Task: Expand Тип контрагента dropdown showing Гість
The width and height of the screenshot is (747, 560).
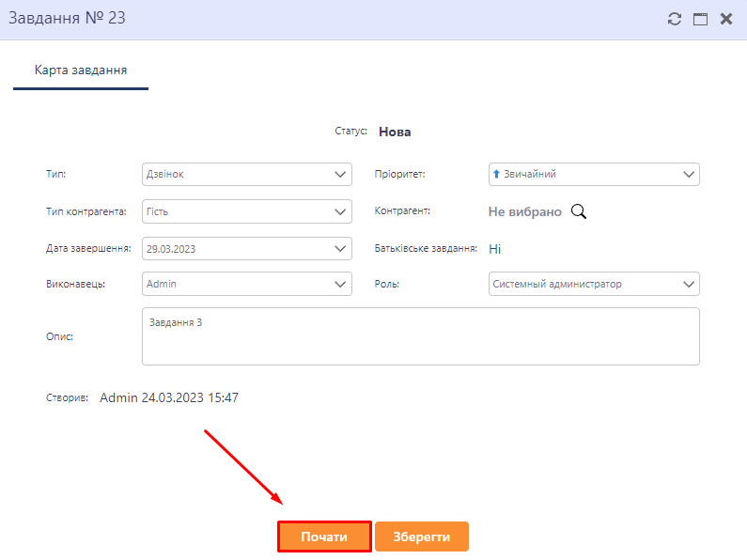Action: (340, 211)
